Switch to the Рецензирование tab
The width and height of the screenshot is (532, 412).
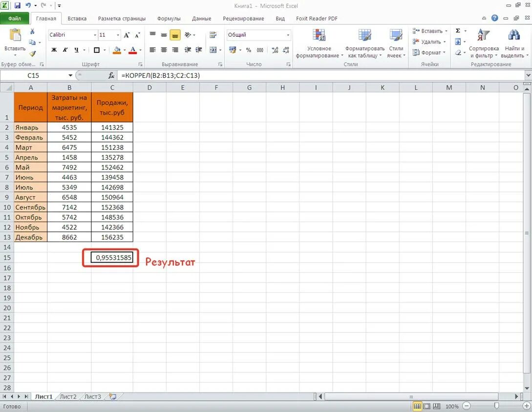243,19
